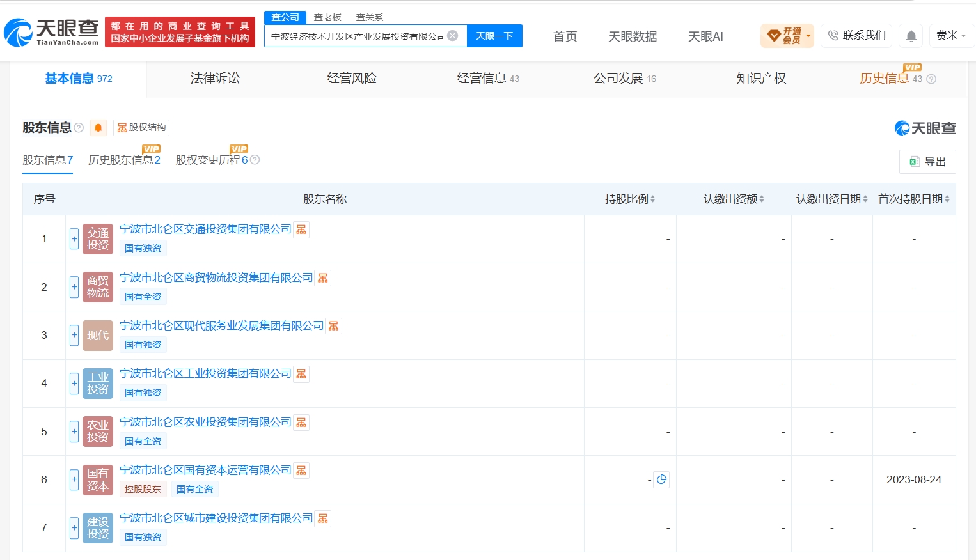
Task: Switch to 法律诉讼 tab
Action: pyautogui.click(x=215, y=79)
